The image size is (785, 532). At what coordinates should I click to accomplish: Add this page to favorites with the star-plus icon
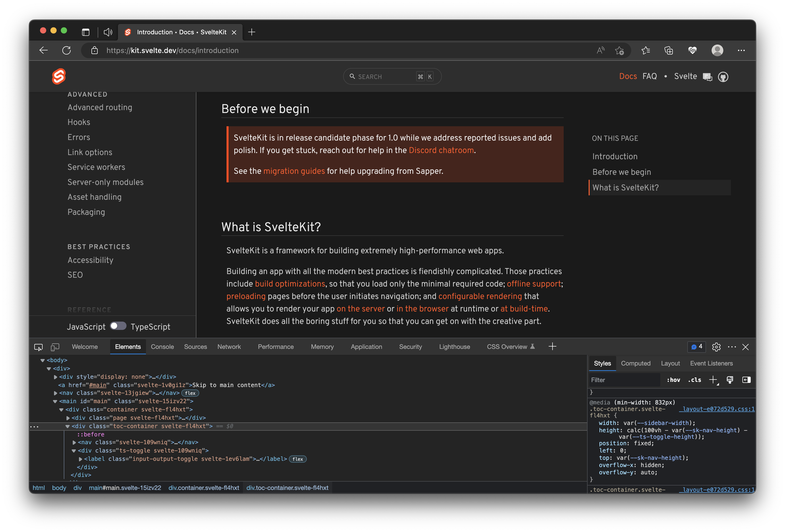point(619,50)
